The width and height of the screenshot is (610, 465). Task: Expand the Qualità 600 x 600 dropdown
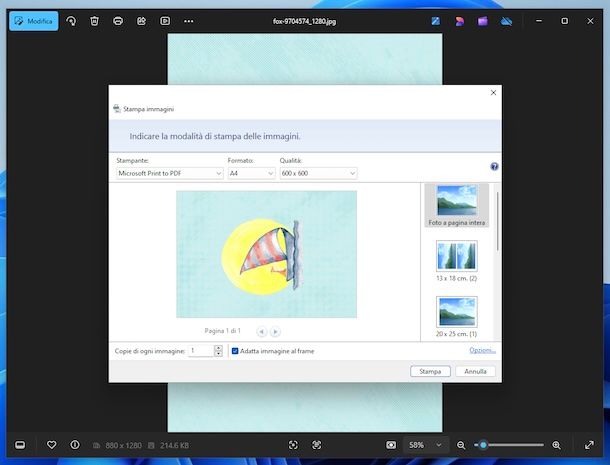point(317,173)
